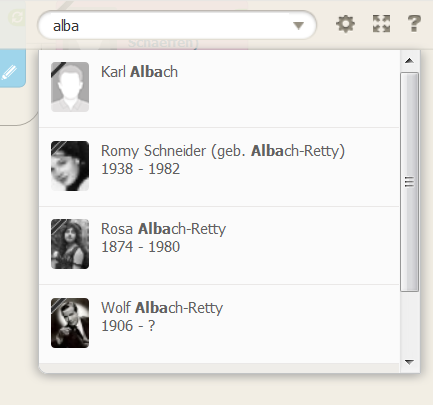Toggle the fullscreen arrows icon

coord(381,24)
